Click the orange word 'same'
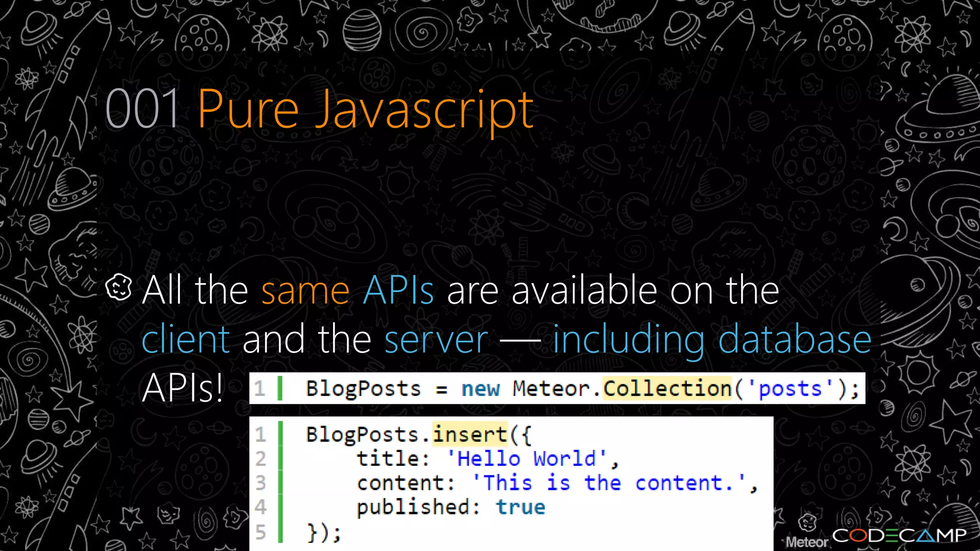 pos(306,290)
